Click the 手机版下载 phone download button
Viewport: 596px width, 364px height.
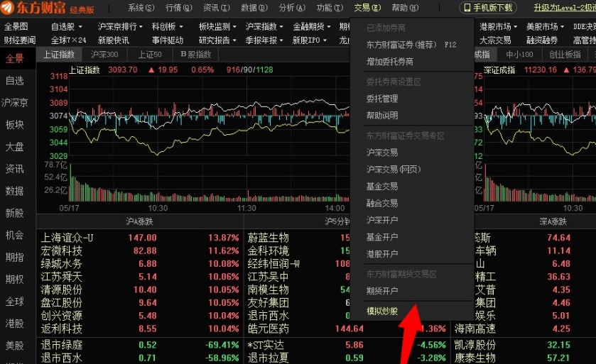tap(487, 8)
